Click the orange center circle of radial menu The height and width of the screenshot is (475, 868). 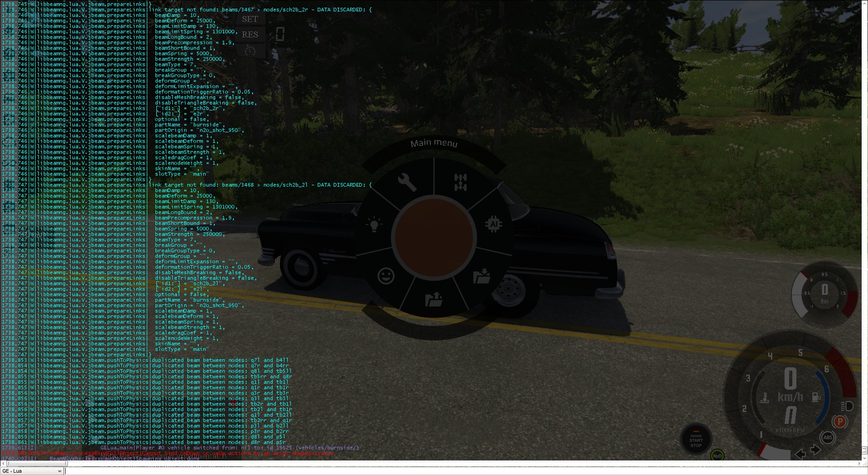434,237
